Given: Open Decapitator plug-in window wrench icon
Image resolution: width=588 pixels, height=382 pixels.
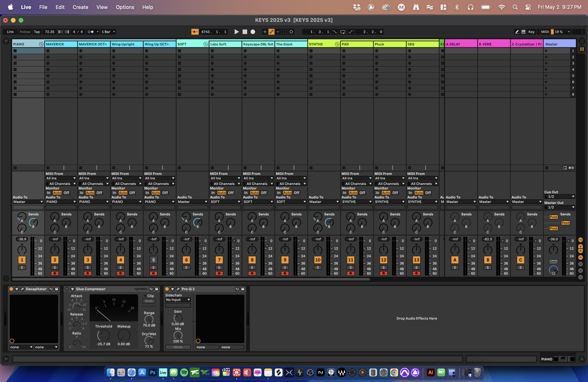Looking at the screenshot, I should [22, 289].
